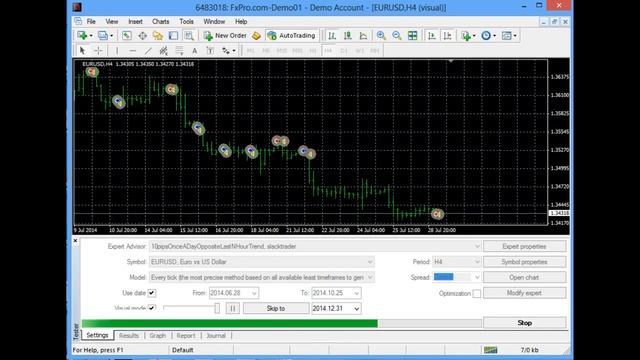Image resolution: width=640 pixels, height=360 pixels.
Task: Click the Modify expert button
Action: click(x=524, y=293)
